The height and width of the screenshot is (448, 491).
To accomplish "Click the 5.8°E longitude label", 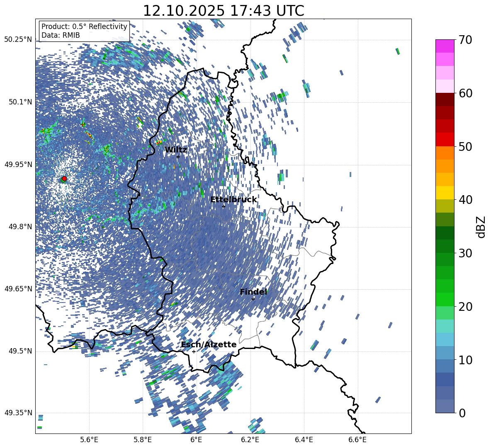I will [143, 440].
